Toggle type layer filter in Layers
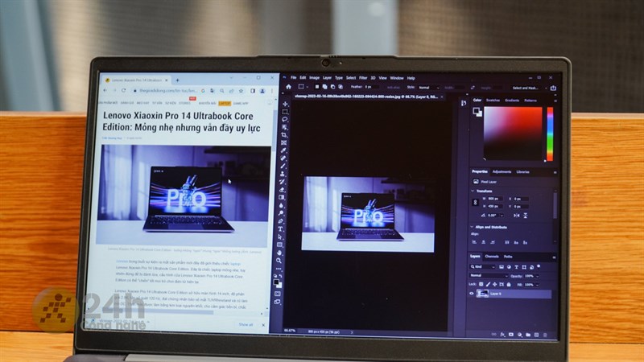 (516, 267)
